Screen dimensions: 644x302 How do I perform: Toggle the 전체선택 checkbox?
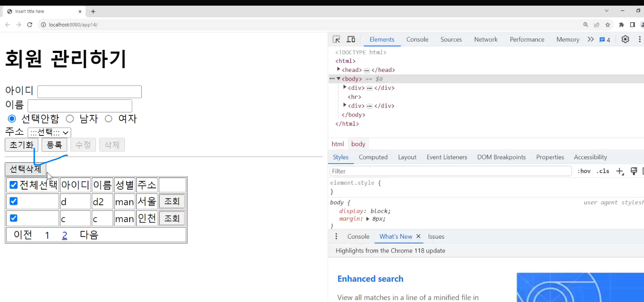[x=13, y=185]
